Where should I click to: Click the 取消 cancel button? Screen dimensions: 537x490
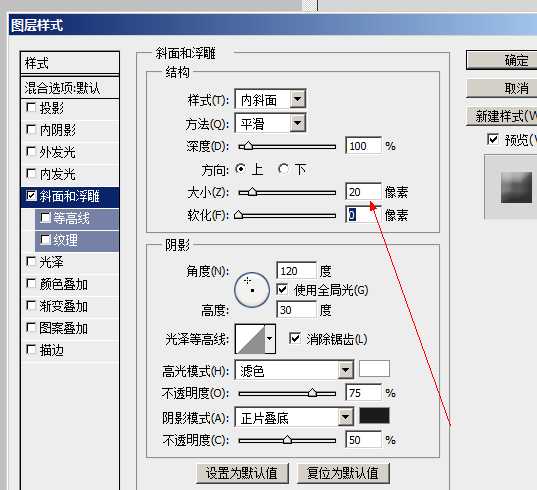pos(502,88)
